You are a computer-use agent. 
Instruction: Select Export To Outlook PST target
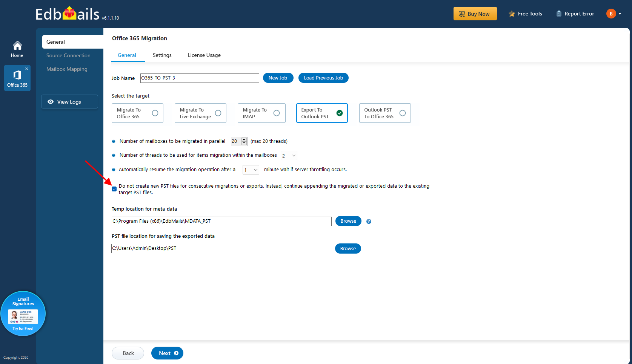[322, 113]
